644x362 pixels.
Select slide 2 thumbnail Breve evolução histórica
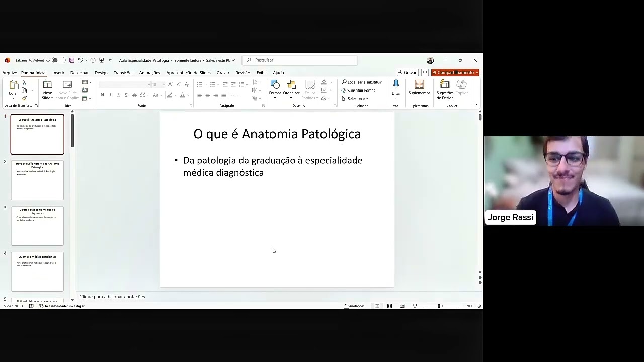tap(37, 180)
